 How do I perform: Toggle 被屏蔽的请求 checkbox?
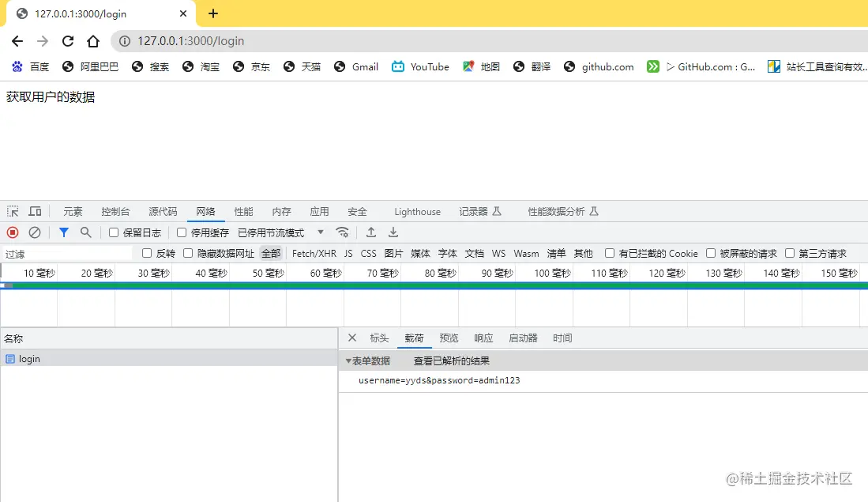pos(711,253)
